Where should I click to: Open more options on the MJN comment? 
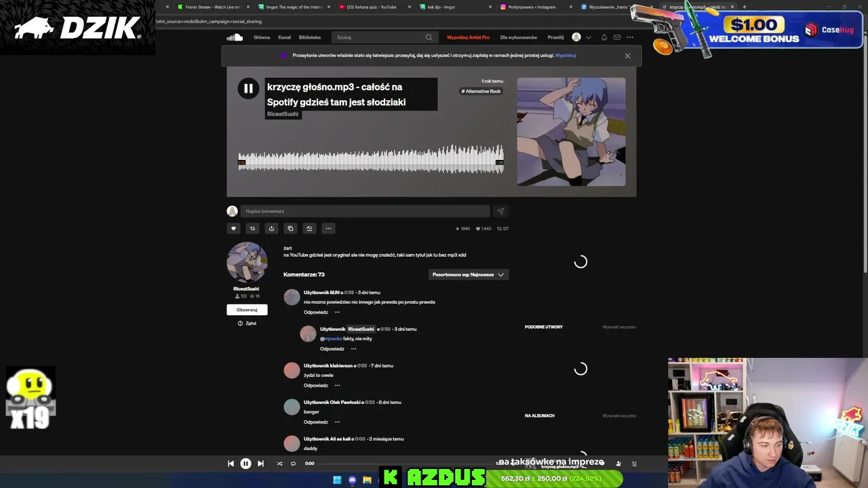click(337, 312)
